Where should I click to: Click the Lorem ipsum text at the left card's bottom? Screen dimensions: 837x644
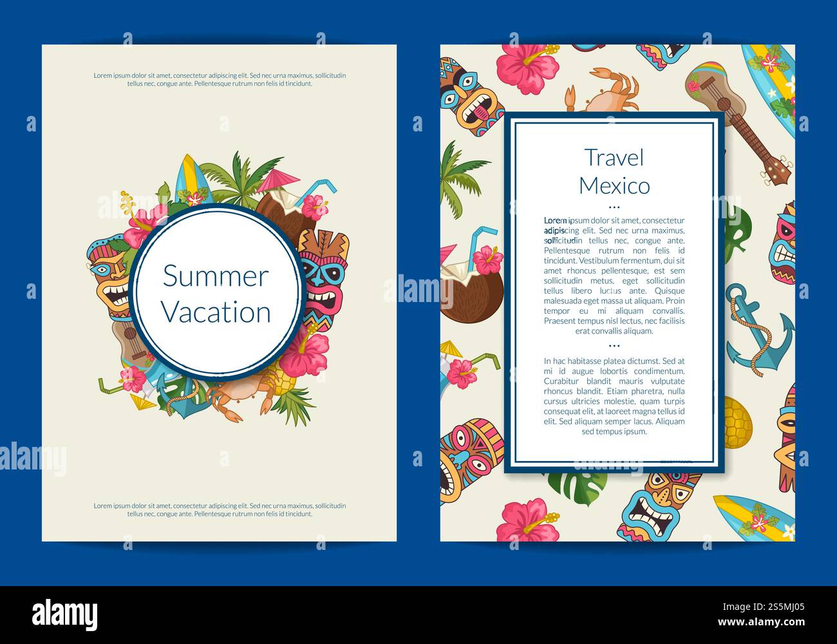pos(220,510)
